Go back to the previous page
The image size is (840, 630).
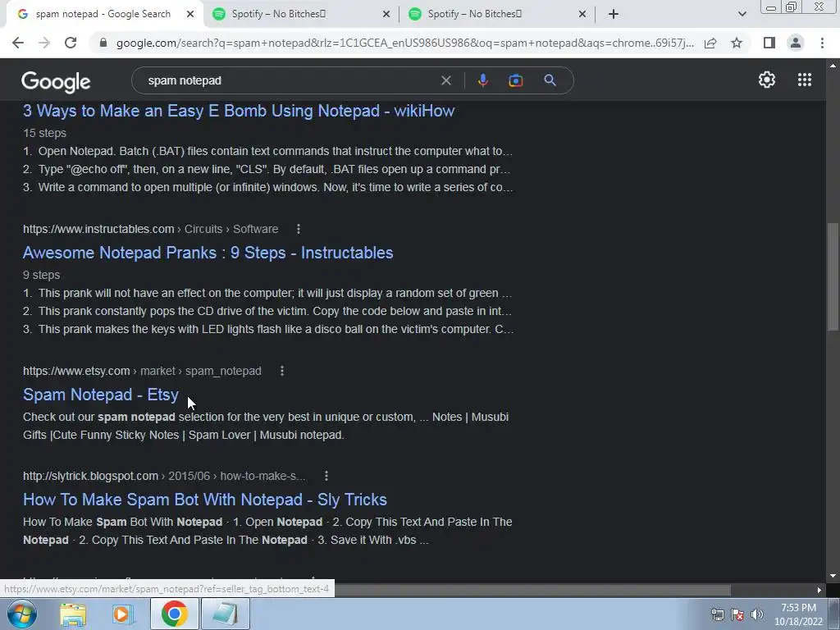[x=18, y=43]
